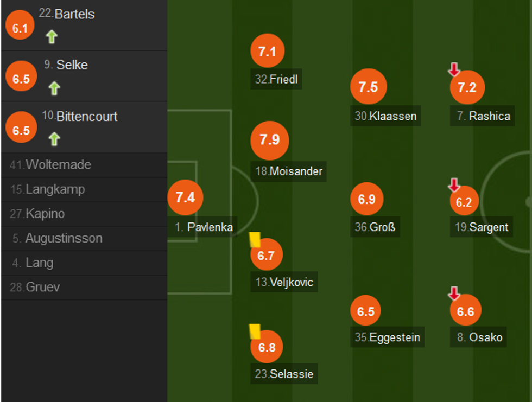Select Moisander's 7.9 rating circle

(x=269, y=140)
